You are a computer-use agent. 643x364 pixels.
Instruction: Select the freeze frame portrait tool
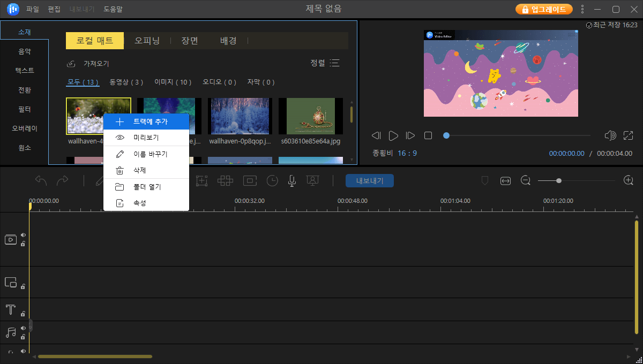point(312,180)
